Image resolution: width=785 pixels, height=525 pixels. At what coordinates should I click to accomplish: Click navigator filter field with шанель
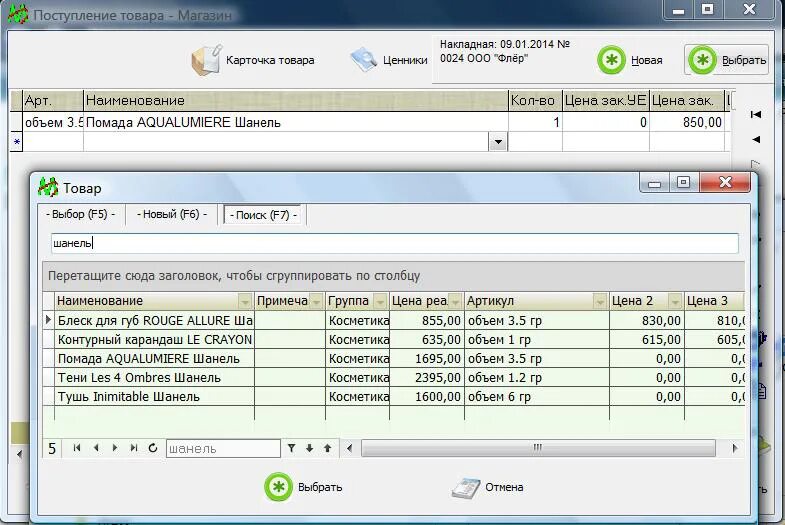coord(223,448)
